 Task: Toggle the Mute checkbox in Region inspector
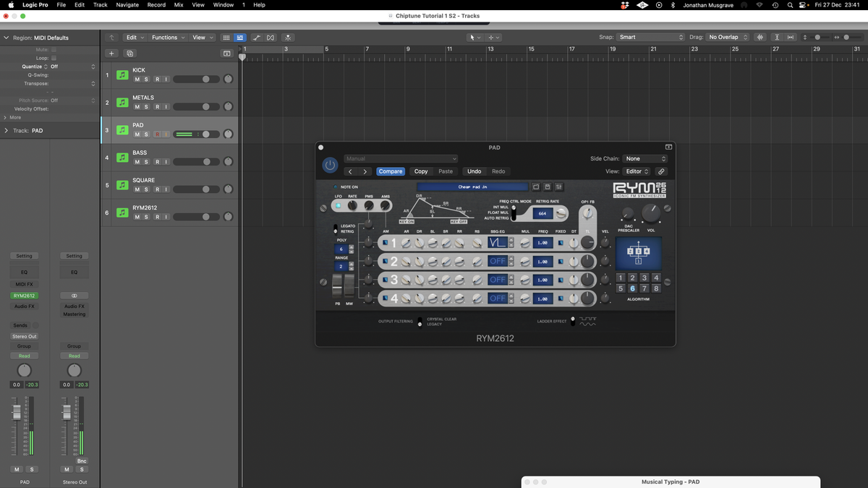(x=54, y=50)
